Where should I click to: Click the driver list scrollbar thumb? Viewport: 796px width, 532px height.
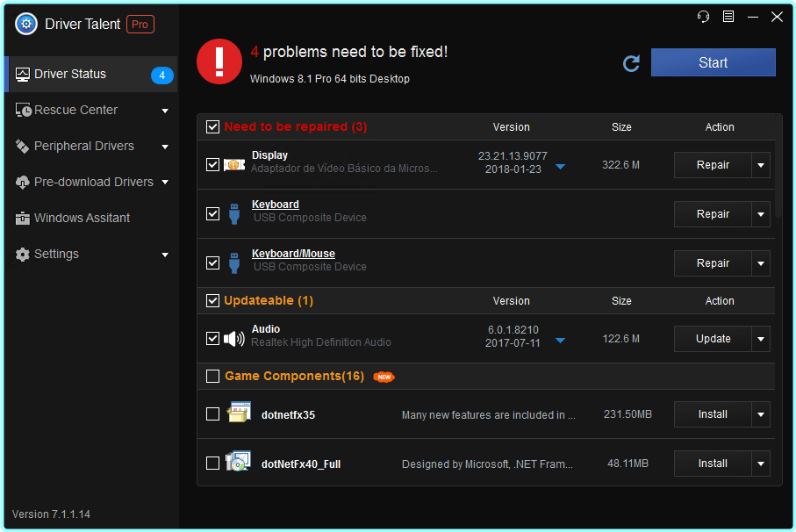[x=778, y=166]
